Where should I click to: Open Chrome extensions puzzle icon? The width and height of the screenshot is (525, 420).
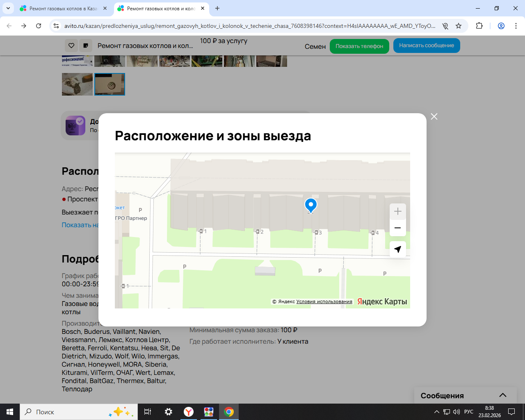click(479, 26)
